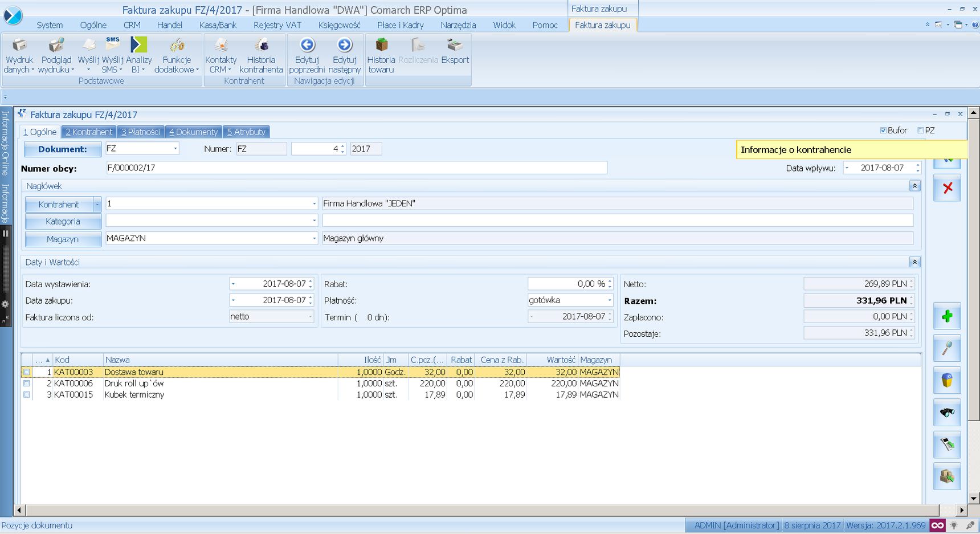Open Rejestry VAT menu
This screenshot has width=980, height=534.
pos(277,25)
